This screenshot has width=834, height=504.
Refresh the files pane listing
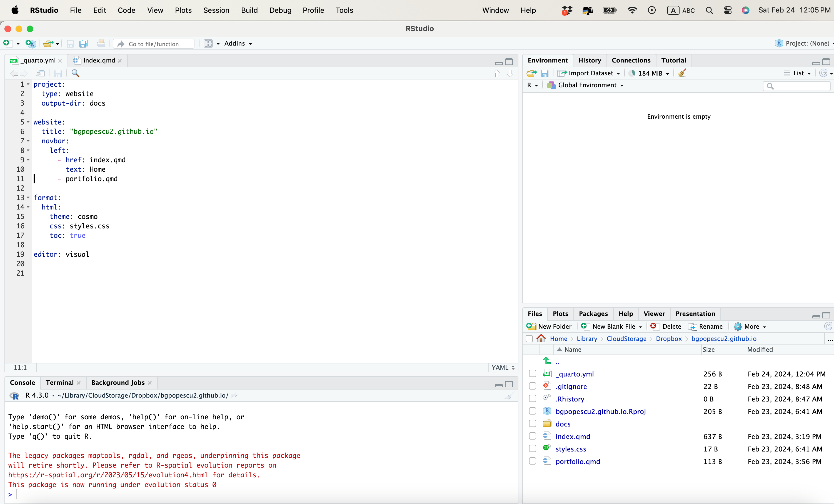(828, 326)
